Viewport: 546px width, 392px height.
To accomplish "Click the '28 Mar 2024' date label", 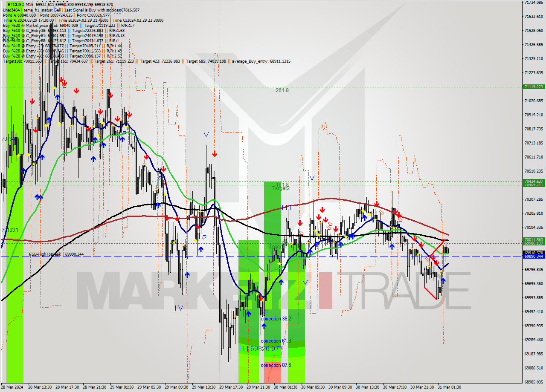I will [12, 387].
